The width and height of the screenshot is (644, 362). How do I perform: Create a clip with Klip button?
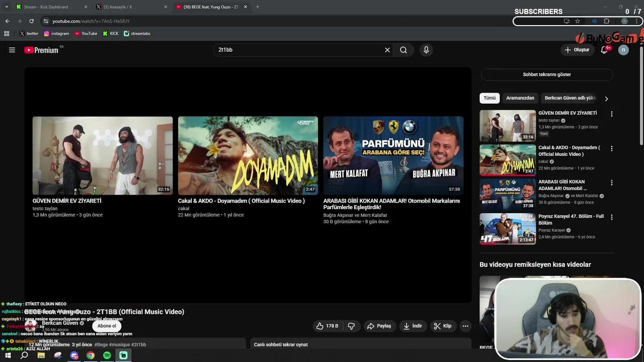pyautogui.click(x=443, y=326)
